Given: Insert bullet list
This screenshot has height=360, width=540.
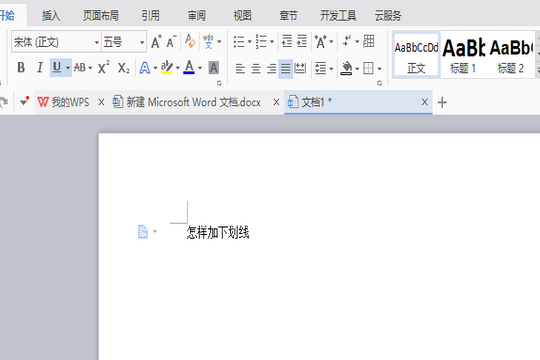Looking at the screenshot, I should [239, 42].
